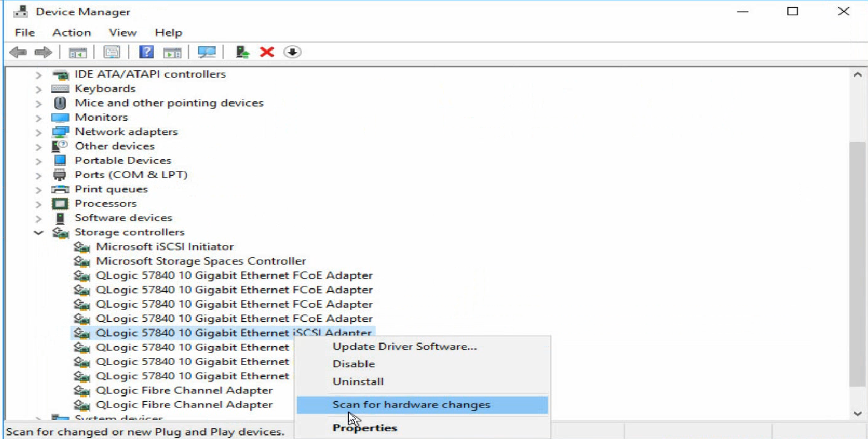Select the Software devices category icon
This screenshot has height=439, width=868.
60,218
